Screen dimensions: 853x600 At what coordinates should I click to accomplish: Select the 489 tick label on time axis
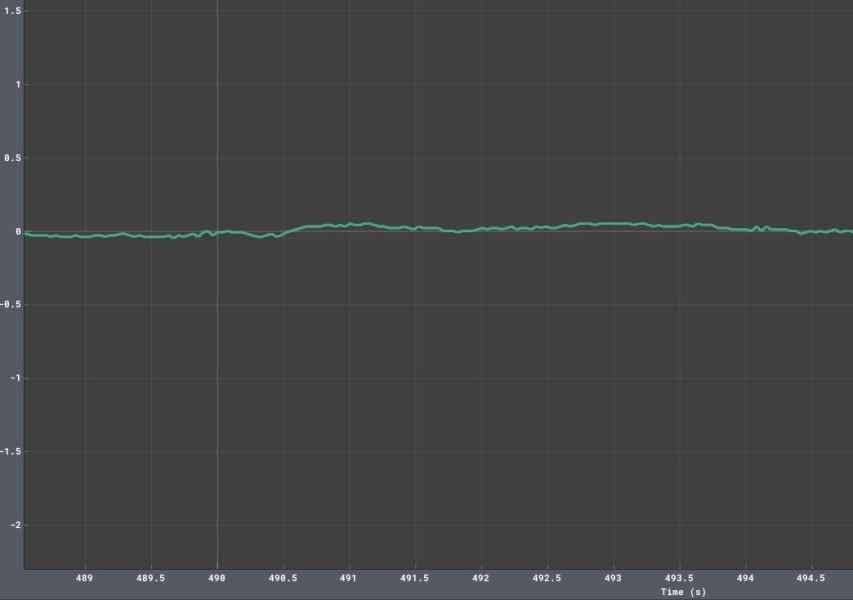click(x=84, y=578)
